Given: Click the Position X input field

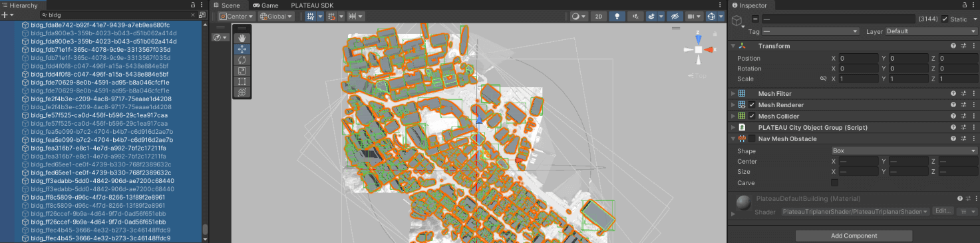Looking at the screenshot, I should coord(859,59).
